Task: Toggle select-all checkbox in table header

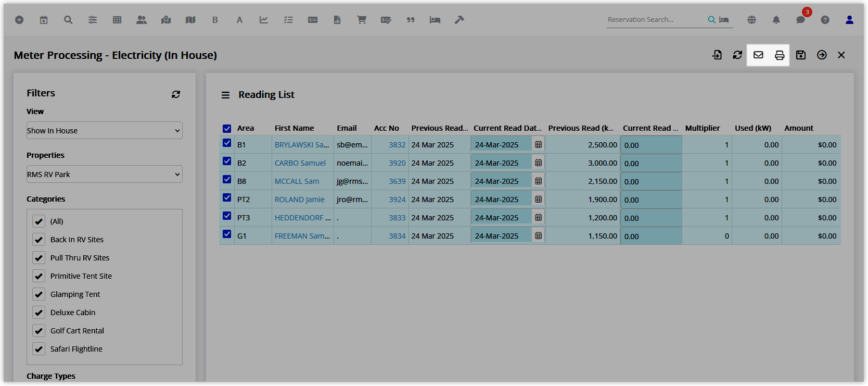Action: 227,129
